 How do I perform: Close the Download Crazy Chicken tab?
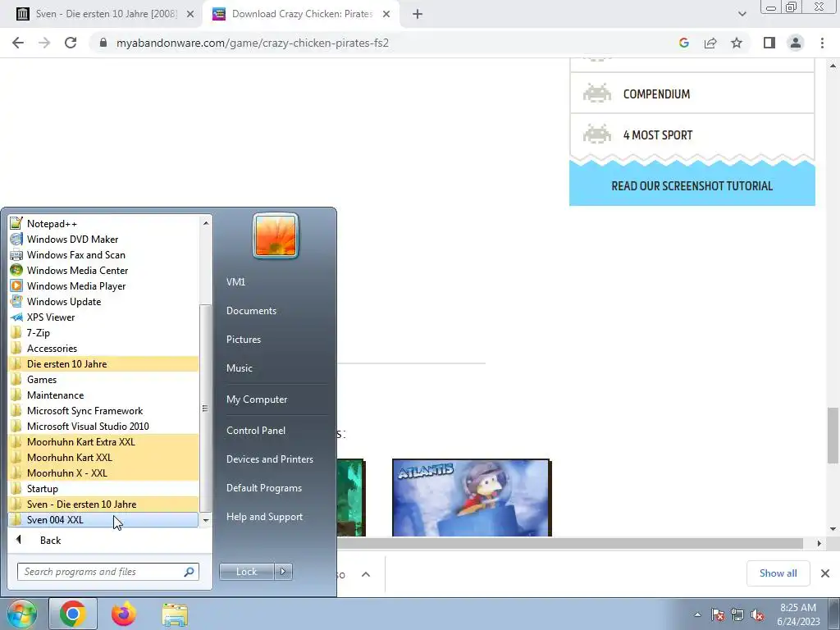(386, 14)
